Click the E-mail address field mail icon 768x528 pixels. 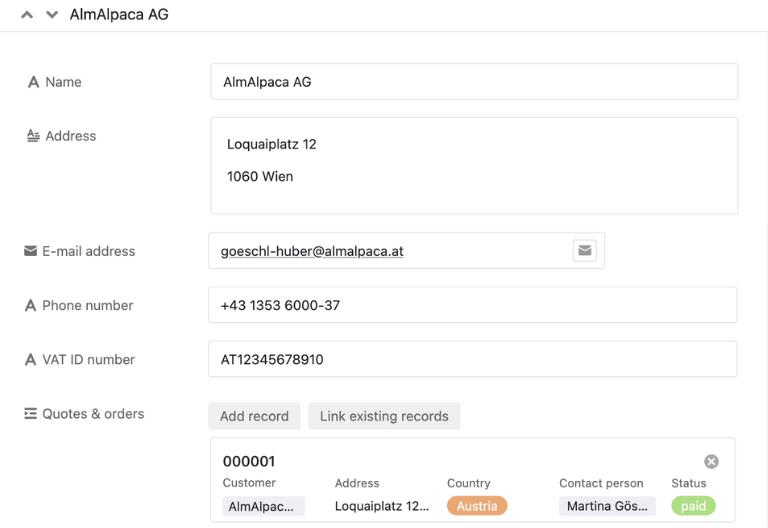[x=30, y=251]
